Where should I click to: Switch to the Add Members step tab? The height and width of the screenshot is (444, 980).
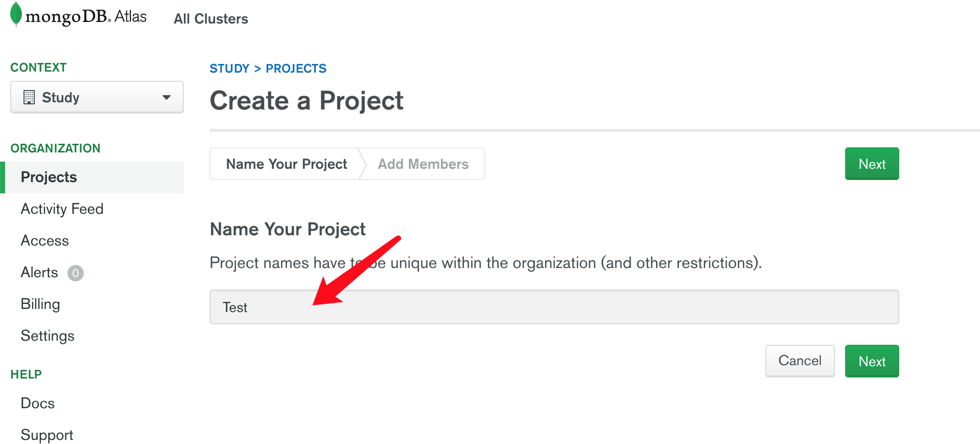pos(423,164)
